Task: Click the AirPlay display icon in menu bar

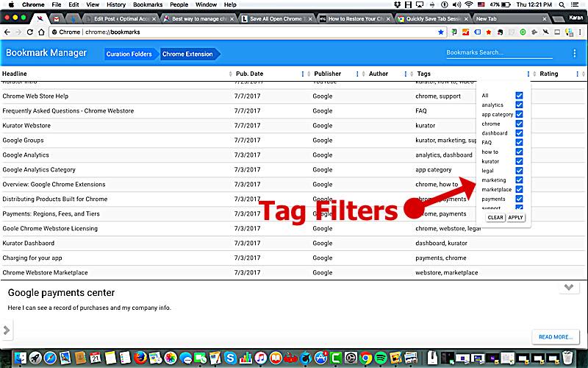Action: pyautogui.click(x=420, y=4)
